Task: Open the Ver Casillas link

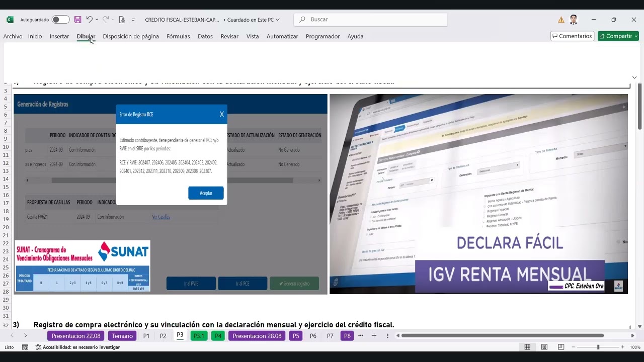Action: (x=161, y=217)
